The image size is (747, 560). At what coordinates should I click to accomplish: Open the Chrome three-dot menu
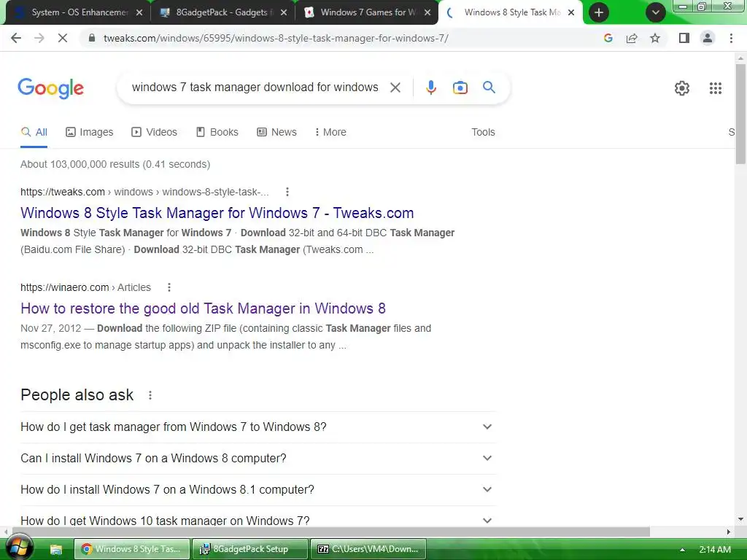pos(731,38)
